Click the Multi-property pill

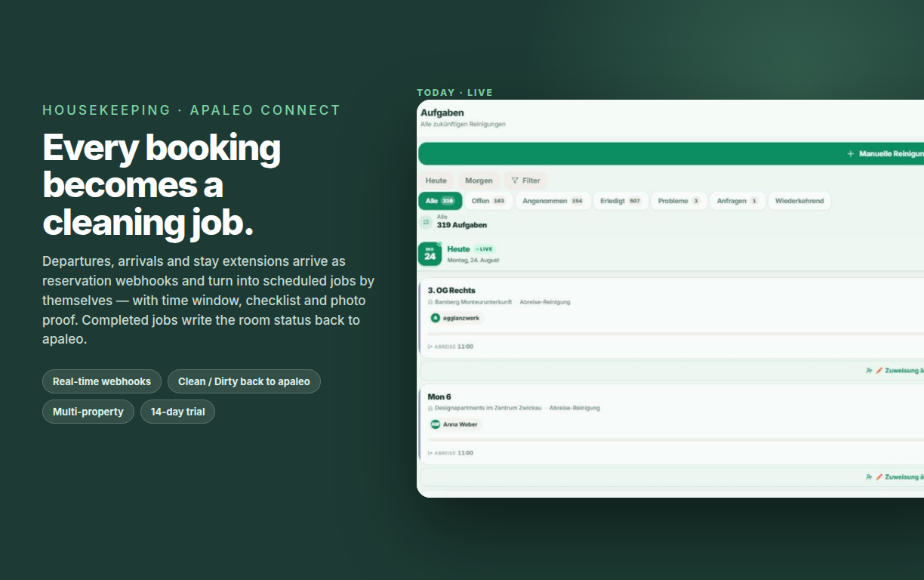(88, 412)
